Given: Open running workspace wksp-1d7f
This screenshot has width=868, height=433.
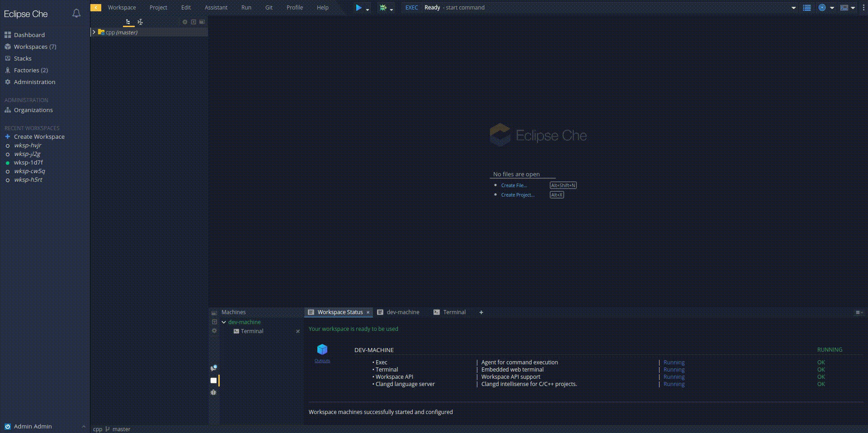Looking at the screenshot, I should click(x=28, y=162).
